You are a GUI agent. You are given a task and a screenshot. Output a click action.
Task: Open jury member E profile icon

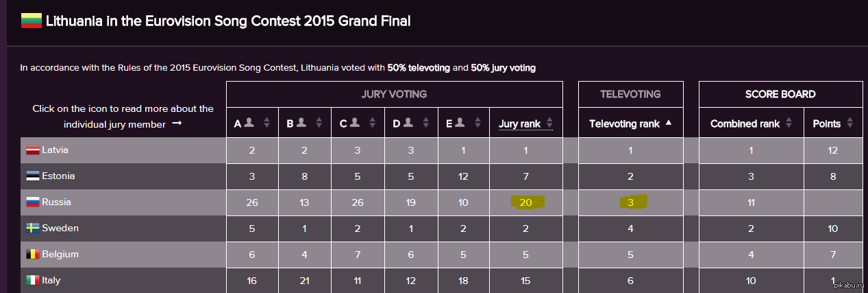click(x=462, y=123)
